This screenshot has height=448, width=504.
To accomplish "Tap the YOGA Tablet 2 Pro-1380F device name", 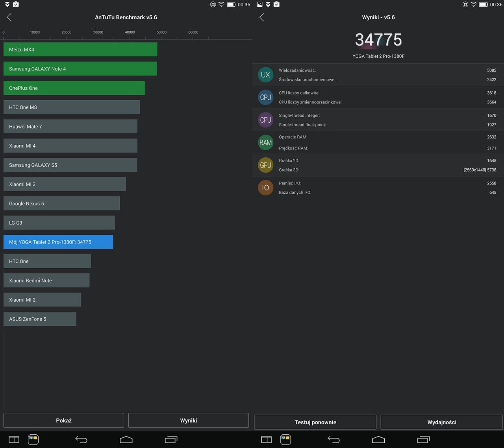I will 378,56.
